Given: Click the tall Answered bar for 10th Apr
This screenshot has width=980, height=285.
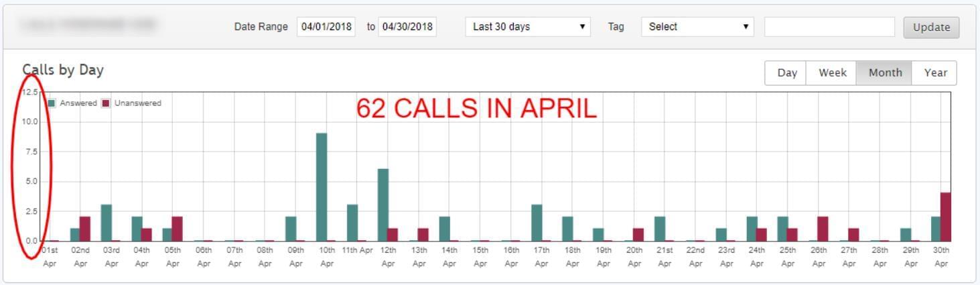Looking at the screenshot, I should coord(322,187).
